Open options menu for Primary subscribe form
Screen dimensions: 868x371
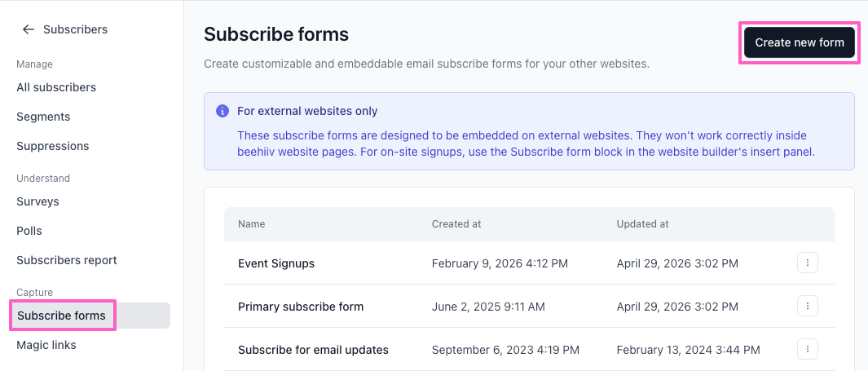[x=808, y=307]
